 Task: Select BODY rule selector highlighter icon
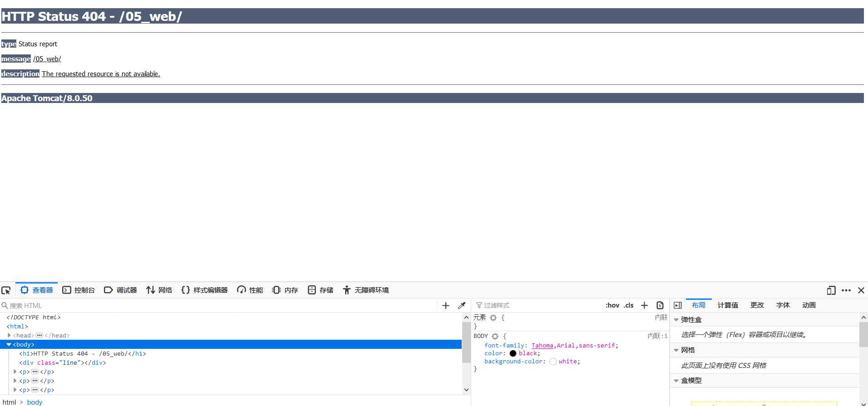(x=495, y=337)
